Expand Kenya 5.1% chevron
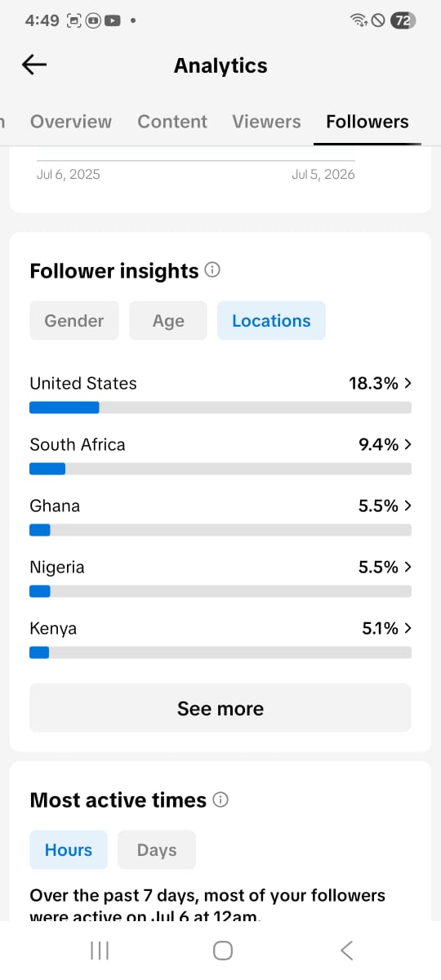The height and width of the screenshot is (980, 441). 408,628
